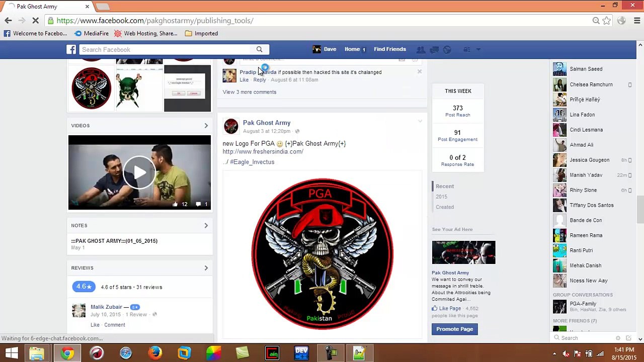Play the video in the Videos section
Image resolution: width=644 pixels, height=362 pixels.
click(x=139, y=172)
